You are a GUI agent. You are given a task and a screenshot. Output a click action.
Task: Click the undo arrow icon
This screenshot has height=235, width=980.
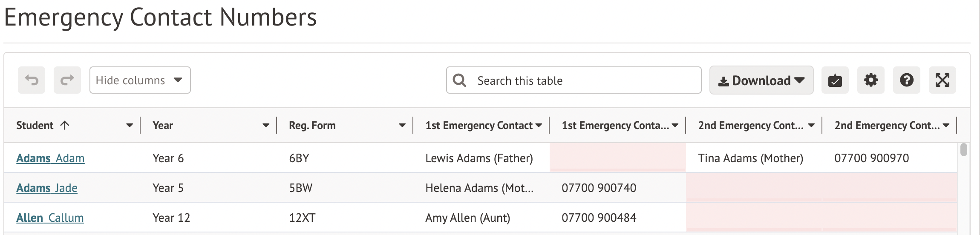[x=32, y=80]
